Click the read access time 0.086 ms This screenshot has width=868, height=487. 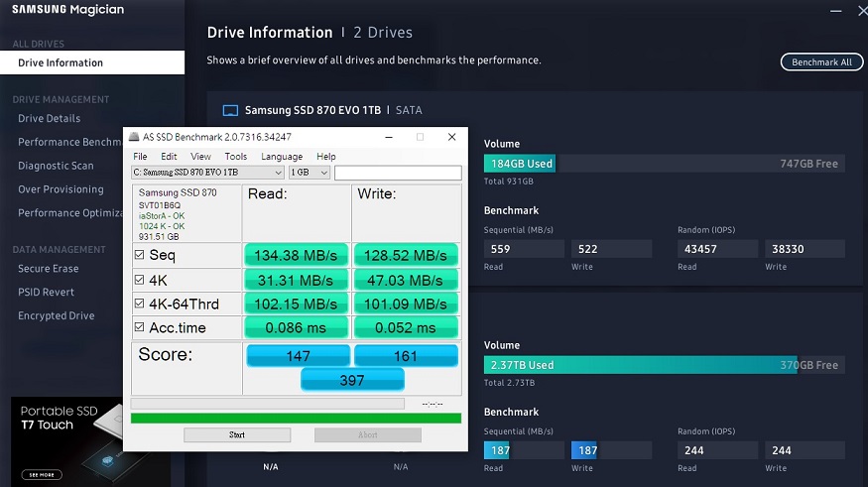pos(296,327)
